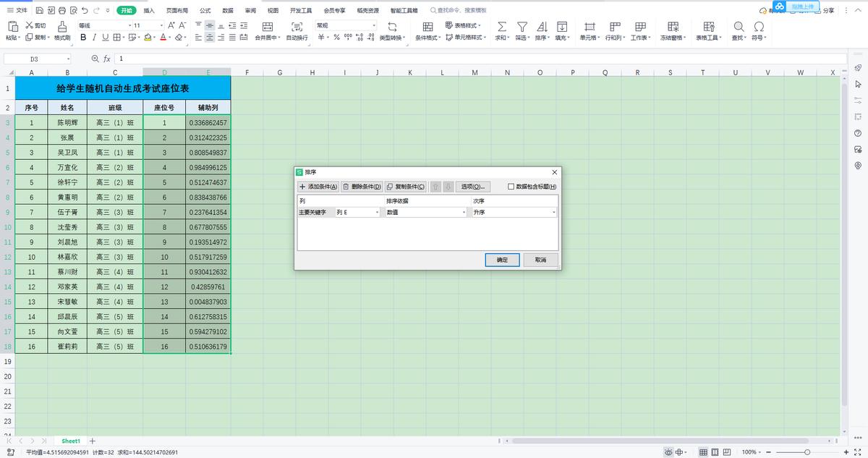868x458 pixels.
Task: Toggle italic formatting in the ribbon
Action: click(x=95, y=38)
